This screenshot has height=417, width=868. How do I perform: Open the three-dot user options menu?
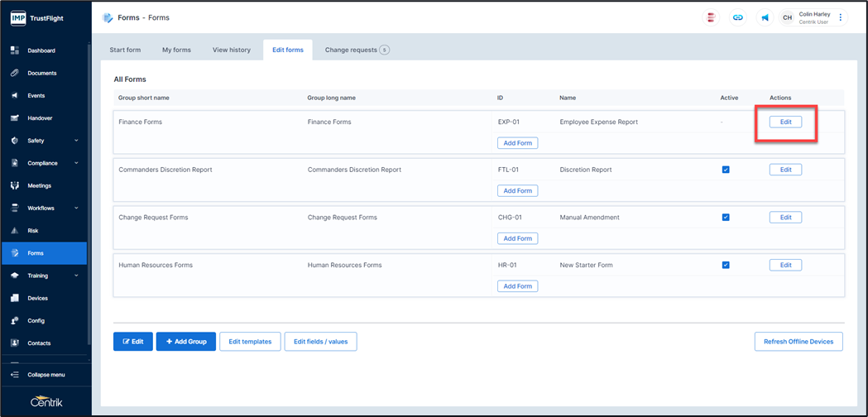point(841,17)
